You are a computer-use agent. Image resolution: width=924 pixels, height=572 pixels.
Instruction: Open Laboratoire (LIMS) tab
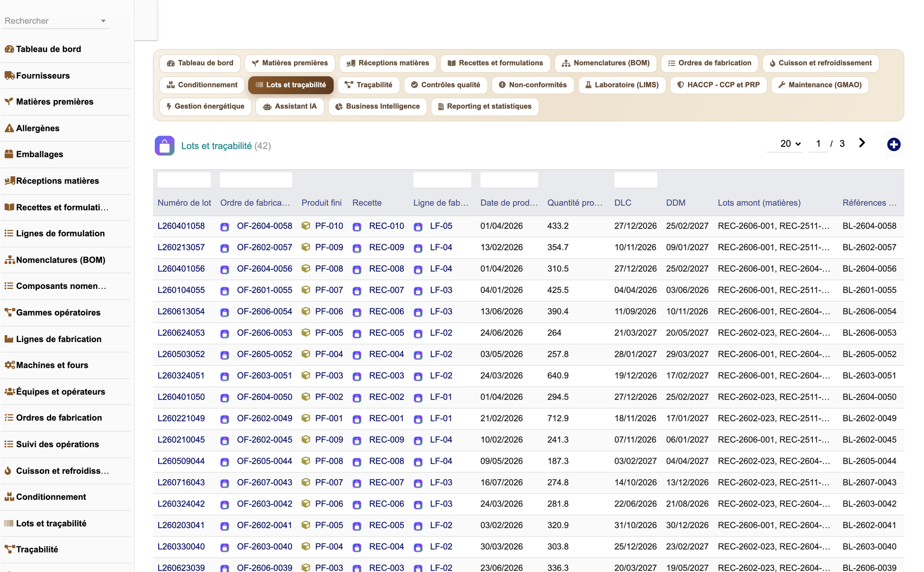coord(622,85)
